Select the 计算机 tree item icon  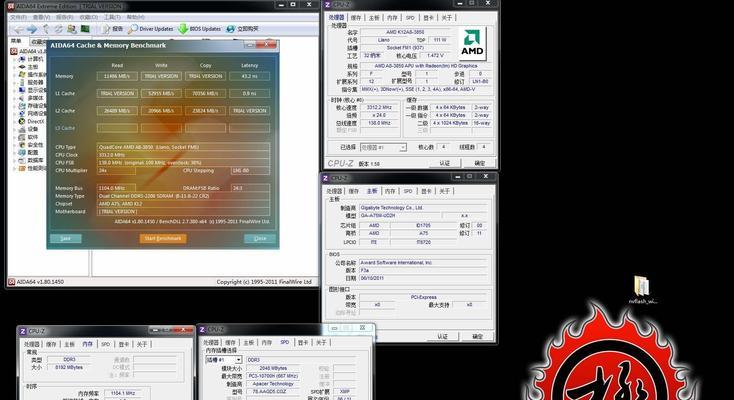(22, 59)
